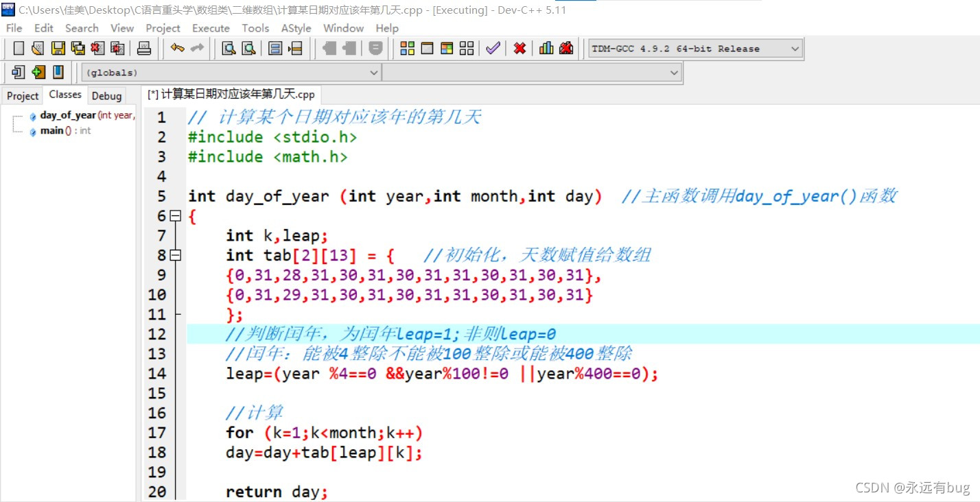Open the View menu

point(122,28)
